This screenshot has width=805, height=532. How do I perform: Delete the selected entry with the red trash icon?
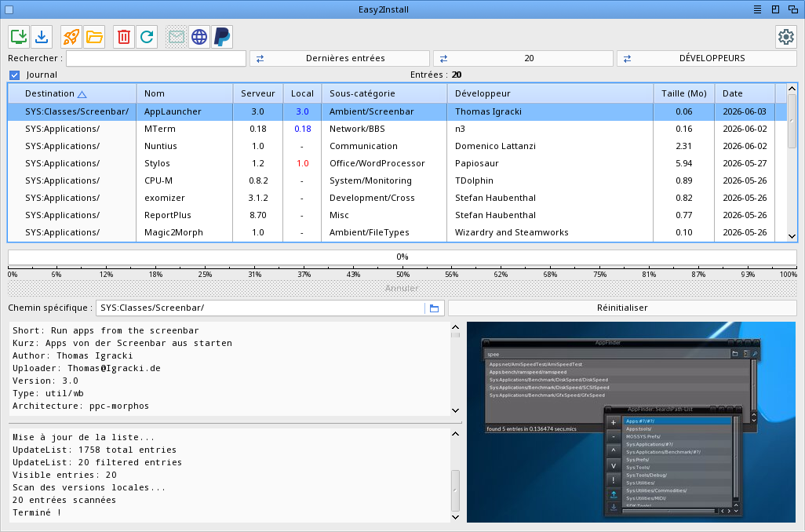tap(124, 37)
